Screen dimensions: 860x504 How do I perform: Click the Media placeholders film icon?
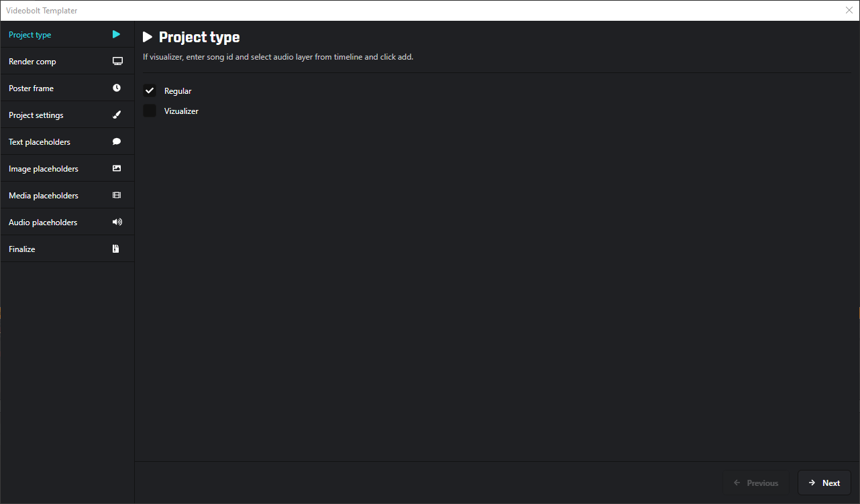pyautogui.click(x=117, y=195)
